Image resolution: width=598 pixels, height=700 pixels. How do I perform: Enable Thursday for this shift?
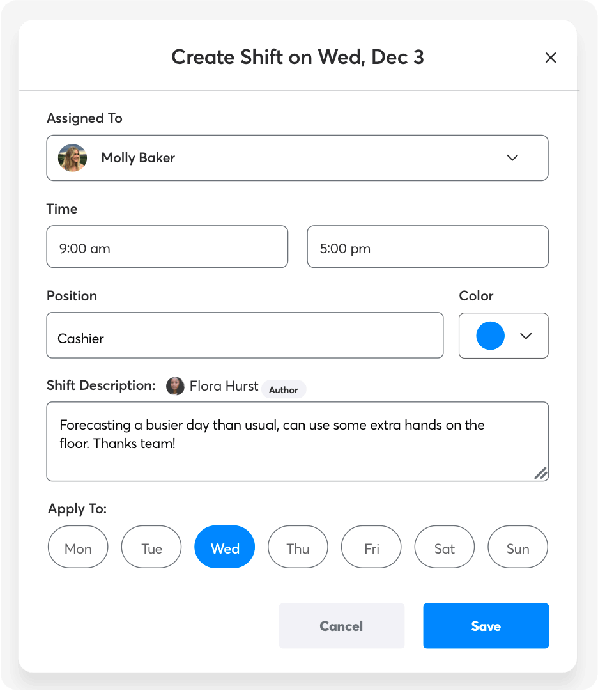coord(298,547)
